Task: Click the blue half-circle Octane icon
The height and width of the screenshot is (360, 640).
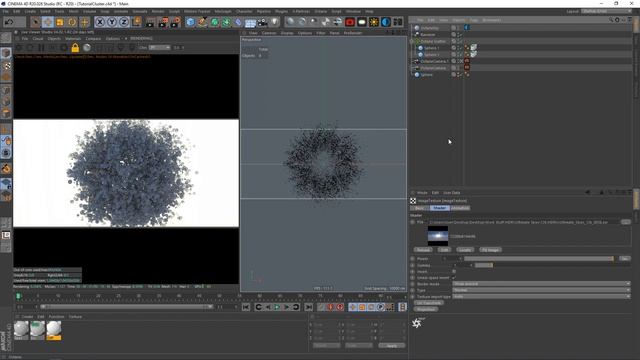Action: click(386, 22)
